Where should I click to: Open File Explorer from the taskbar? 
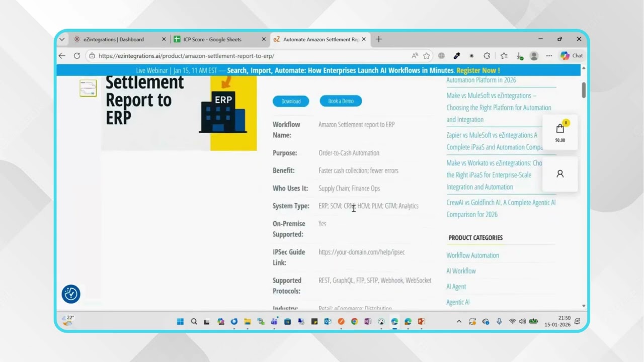[x=247, y=322]
